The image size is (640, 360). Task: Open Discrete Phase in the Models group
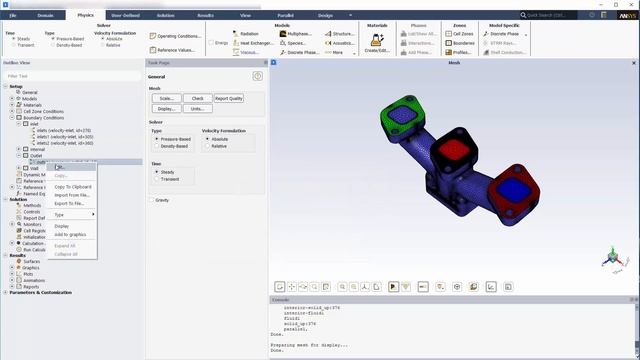coord(299,52)
